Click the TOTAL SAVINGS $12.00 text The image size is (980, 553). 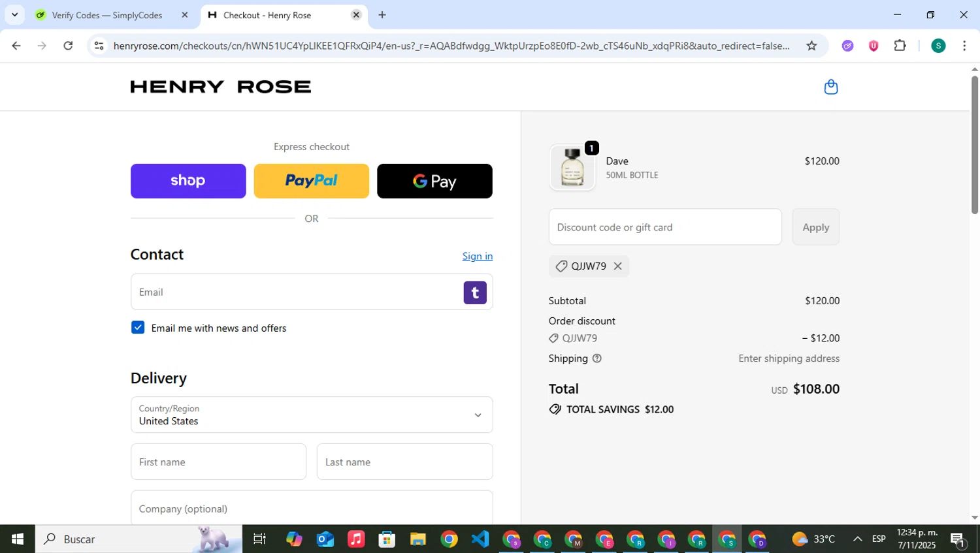620,409
